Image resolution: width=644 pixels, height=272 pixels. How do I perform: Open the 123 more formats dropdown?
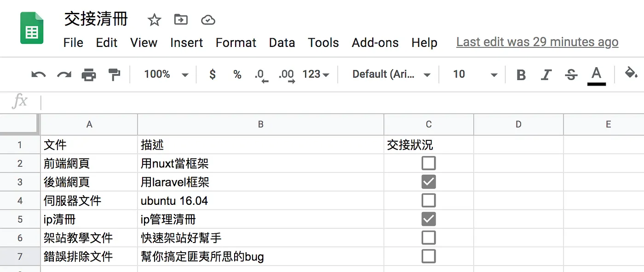coord(316,75)
